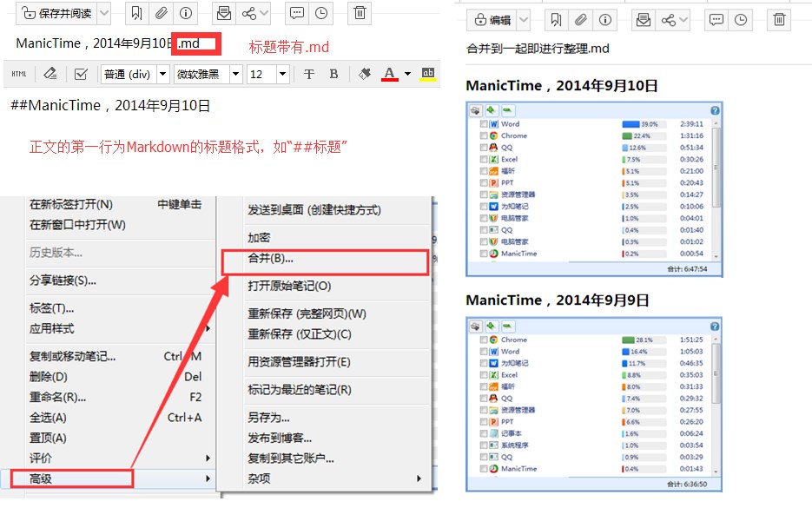Screen dimensions: 812x508
Task: Click eraser clear-formatting icon
Action: click(50, 74)
